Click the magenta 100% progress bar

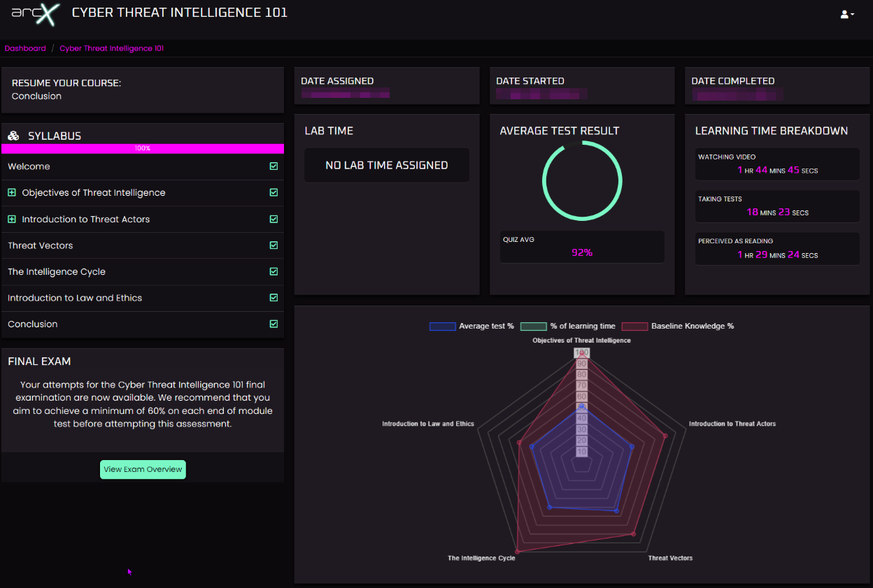(x=143, y=148)
